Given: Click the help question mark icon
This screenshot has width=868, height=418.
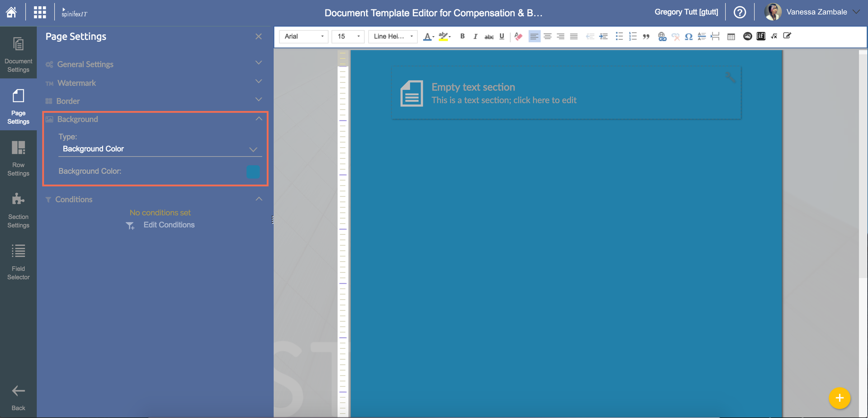Looking at the screenshot, I should 740,12.
